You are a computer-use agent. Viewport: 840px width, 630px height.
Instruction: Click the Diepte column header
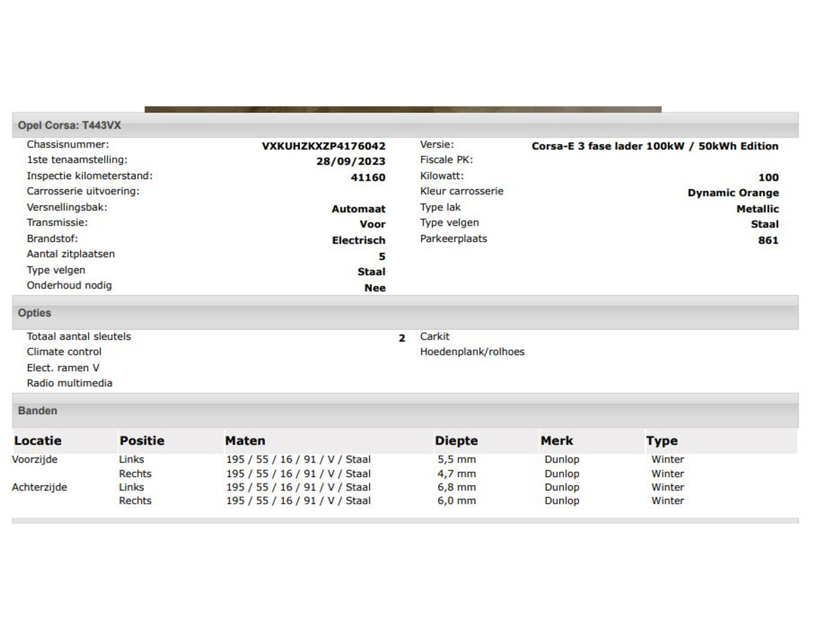[456, 441]
